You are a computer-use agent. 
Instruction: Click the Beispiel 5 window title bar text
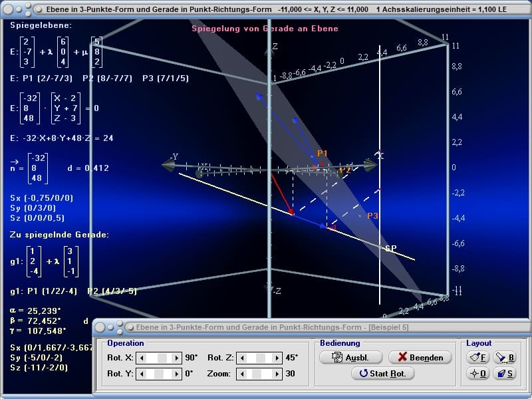coord(272,327)
